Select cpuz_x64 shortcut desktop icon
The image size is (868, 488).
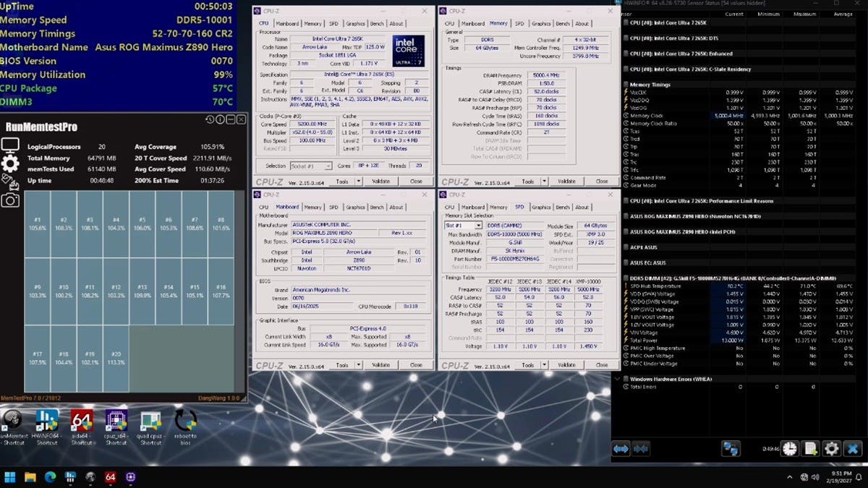[x=116, y=427]
